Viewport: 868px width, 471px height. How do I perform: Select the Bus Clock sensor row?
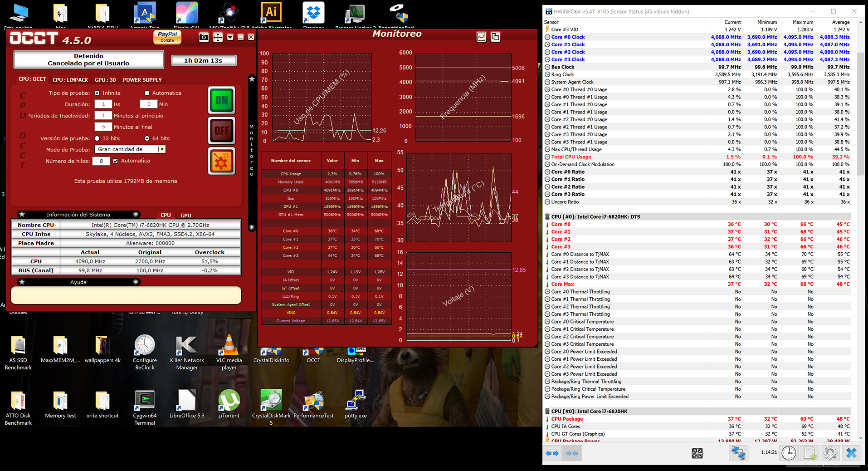[697, 67]
